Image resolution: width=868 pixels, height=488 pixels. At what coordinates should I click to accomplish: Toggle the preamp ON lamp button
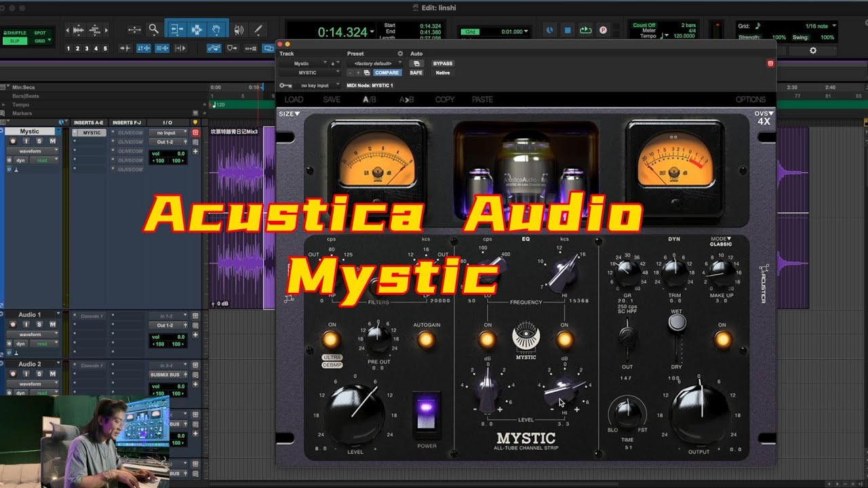pyautogui.click(x=331, y=339)
